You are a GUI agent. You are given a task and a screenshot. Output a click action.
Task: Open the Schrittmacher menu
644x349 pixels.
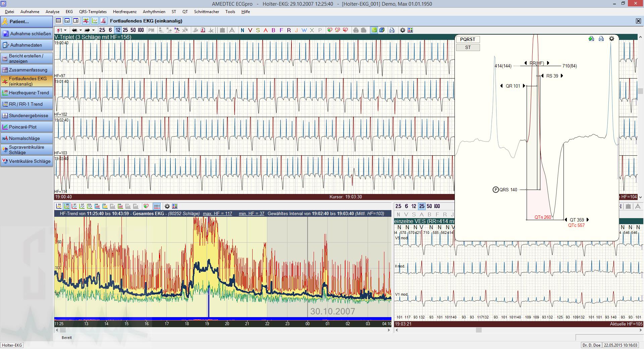click(206, 11)
